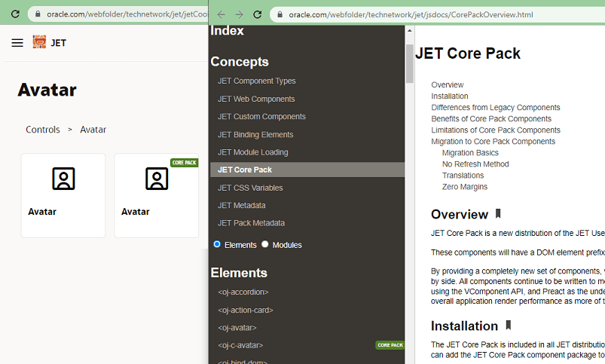This screenshot has height=364, width=605.
Task: Reload the CorePackOverview page
Action: point(258,14)
